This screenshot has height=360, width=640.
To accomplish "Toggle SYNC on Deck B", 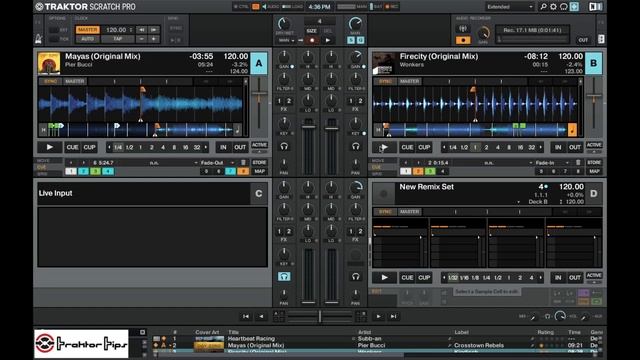I will coord(385,81).
